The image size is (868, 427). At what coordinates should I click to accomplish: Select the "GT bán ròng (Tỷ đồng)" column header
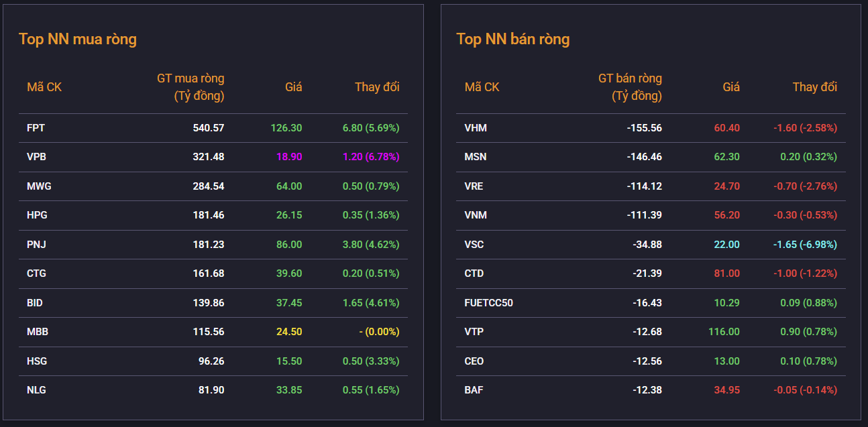click(x=630, y=87)
